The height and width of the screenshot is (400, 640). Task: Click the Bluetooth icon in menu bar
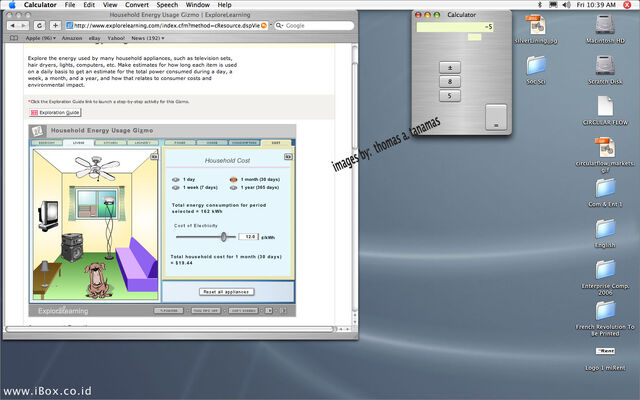pyautogui.click(x=539, y=5)
